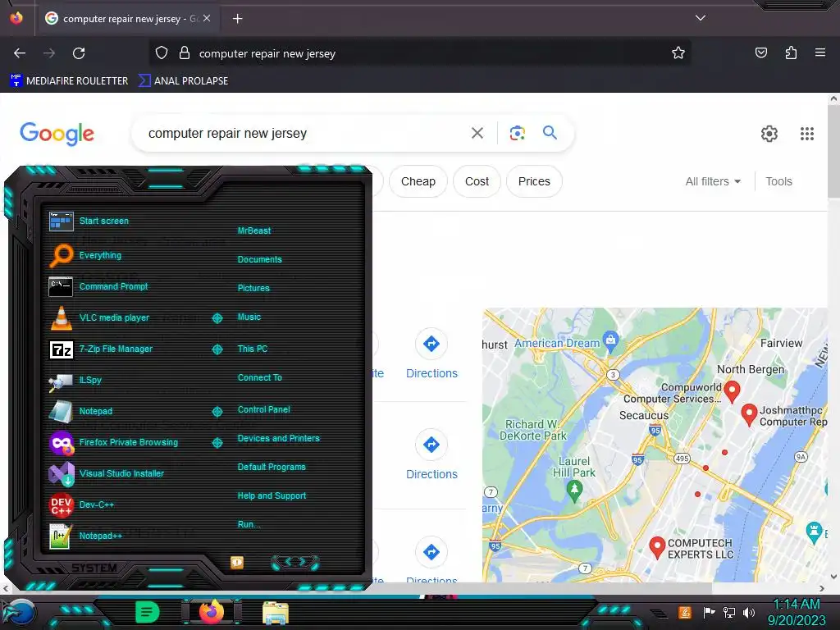Open Visual Studio Installer icon
This screenshot has height=630, width=840.
pyautogui.click(x=62, y=473)
